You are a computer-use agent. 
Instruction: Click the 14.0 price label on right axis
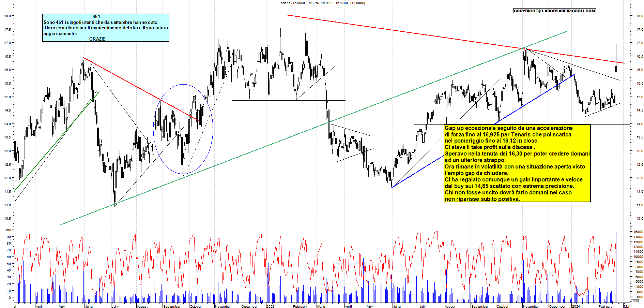pyautogui.click(x=640, y=124)
